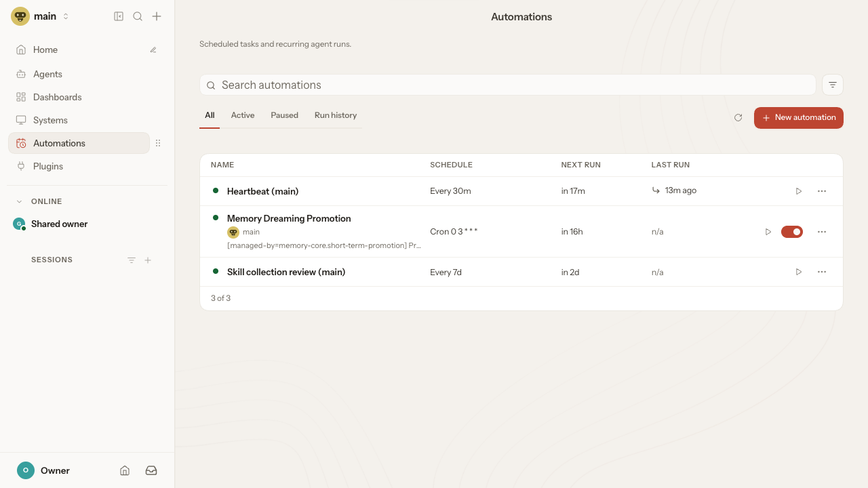Run Memory Dreaming Promotion now
The height and width of the screenshot is (488, 868).
click(x=768, y=232)
